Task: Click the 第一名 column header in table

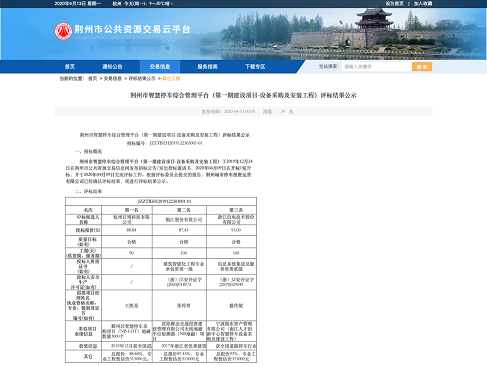Action: 131,210
